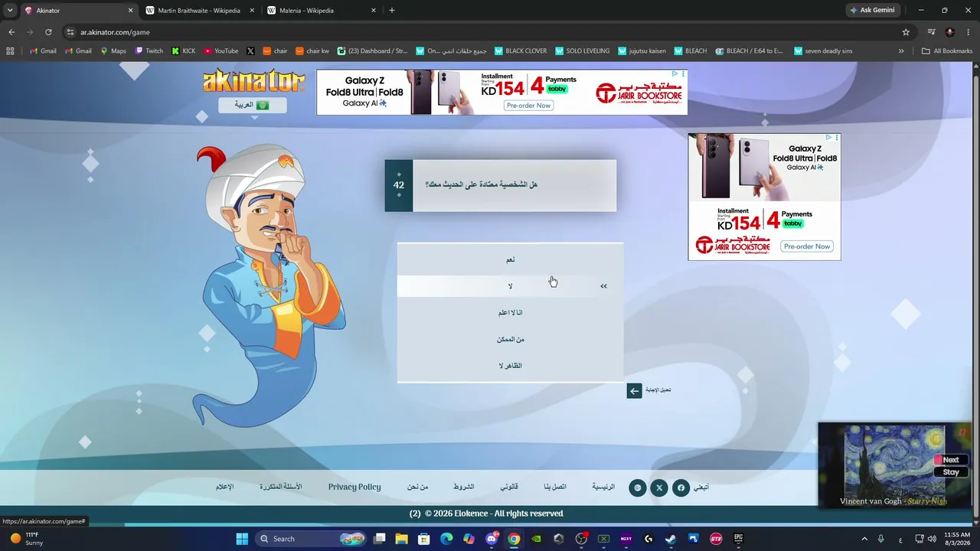
Task: Click the Starry Night painting thumbnail
Action: click(x=894, y=461)
